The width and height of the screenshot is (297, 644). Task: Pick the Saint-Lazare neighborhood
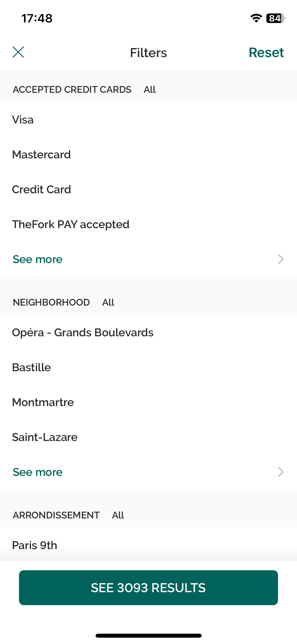[148, 437]
